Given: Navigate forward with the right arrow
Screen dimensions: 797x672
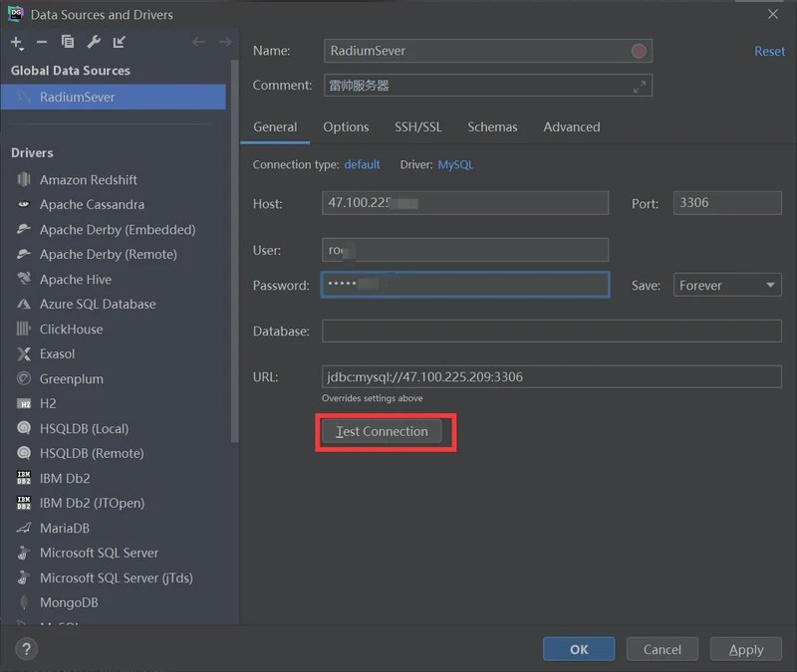Looking at the screenshot, I should pyautogui.click(x=225, y=42).
